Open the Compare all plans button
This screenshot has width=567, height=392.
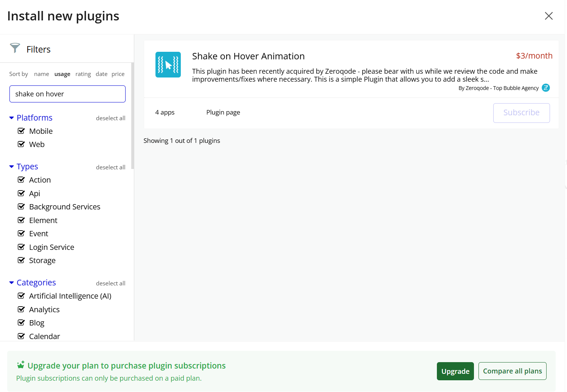[512, 371]
